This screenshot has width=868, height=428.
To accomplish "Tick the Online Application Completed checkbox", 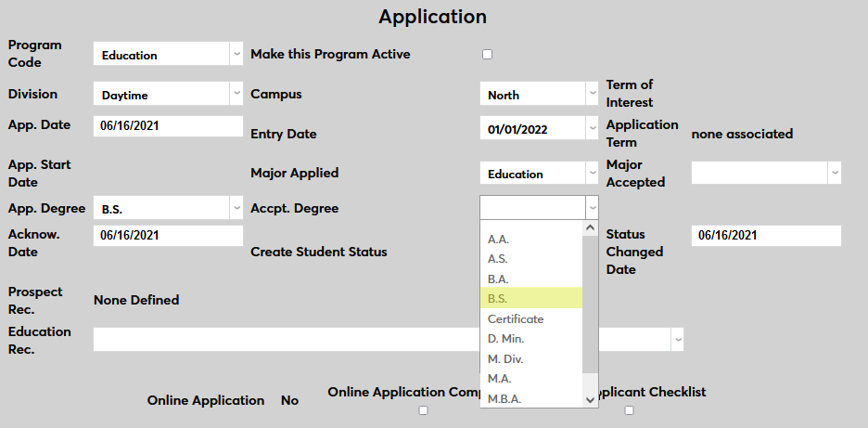I will click(x=424, y=410).
